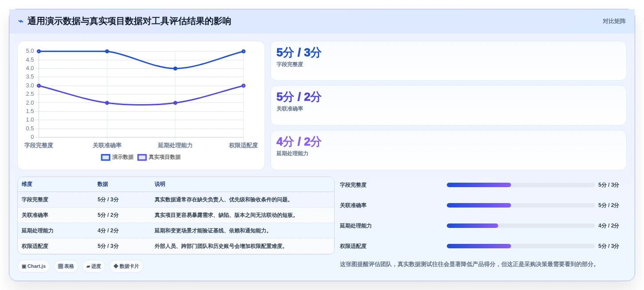Click the 演示数据 point at 权限适配度
This screenshot has height=290, width=644.
243,51
